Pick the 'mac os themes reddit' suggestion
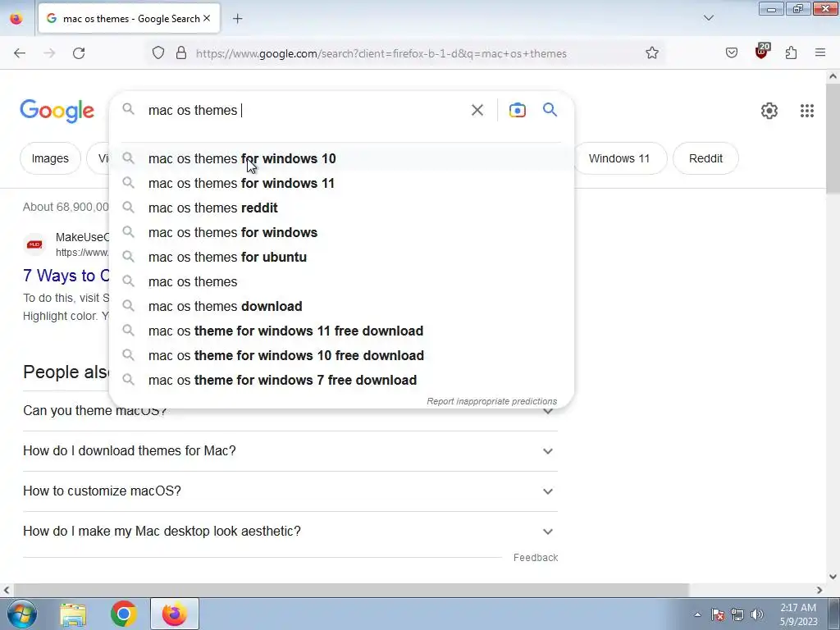840x630 pixels. coord(341,208)
